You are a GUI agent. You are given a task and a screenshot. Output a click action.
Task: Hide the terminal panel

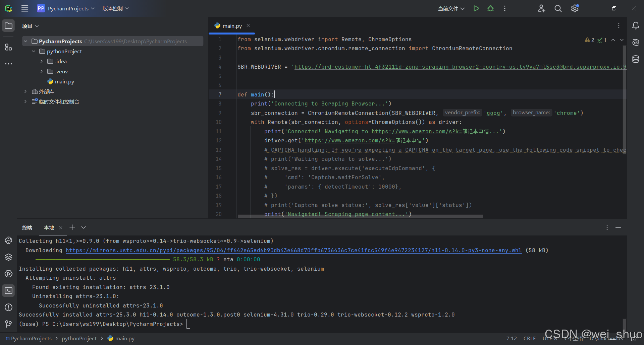pos(618,227)
